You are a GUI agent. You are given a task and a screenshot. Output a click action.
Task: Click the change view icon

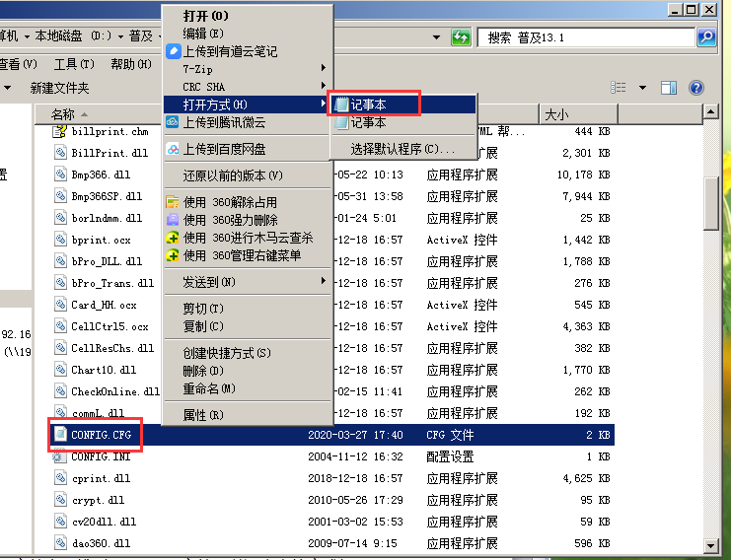[x=619, y=88]
